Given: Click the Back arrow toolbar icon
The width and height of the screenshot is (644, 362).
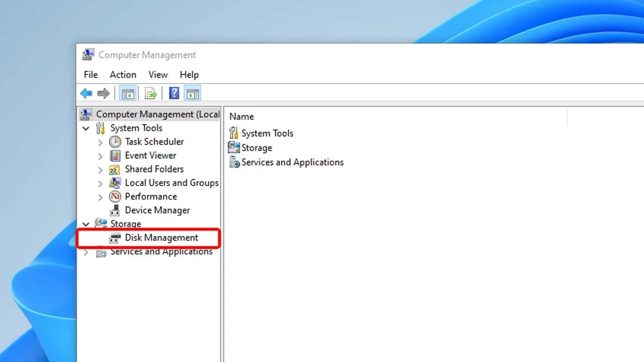Looking at the screenshot, I should point(87,93).
